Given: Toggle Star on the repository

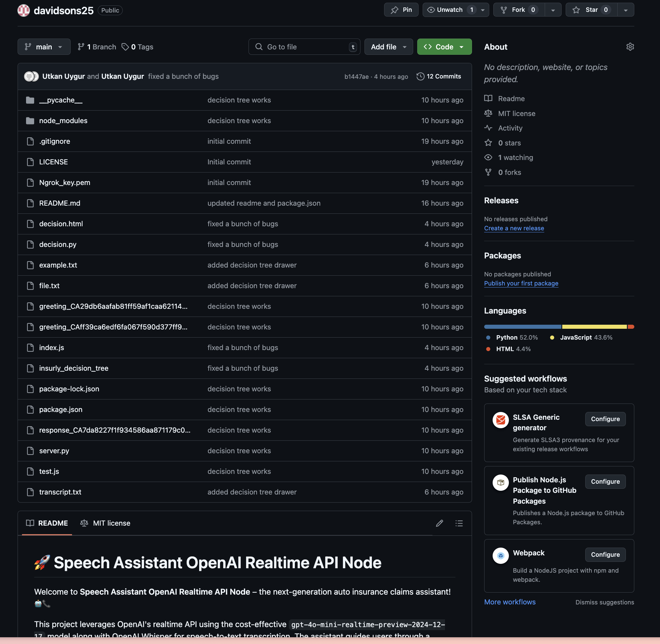Looking at the screenshot, I should click(x=591, y=10).
